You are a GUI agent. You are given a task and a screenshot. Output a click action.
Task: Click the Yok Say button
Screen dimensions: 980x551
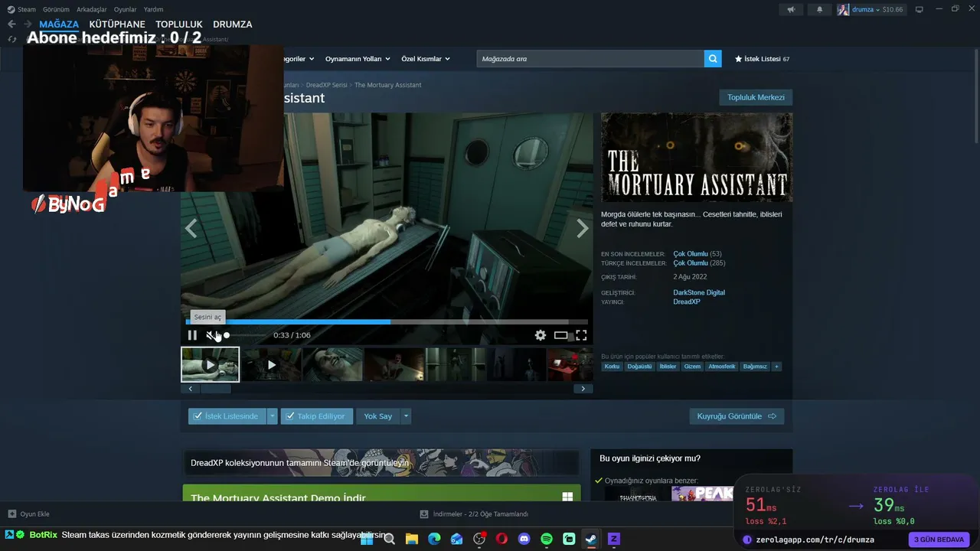click(378, 416)
